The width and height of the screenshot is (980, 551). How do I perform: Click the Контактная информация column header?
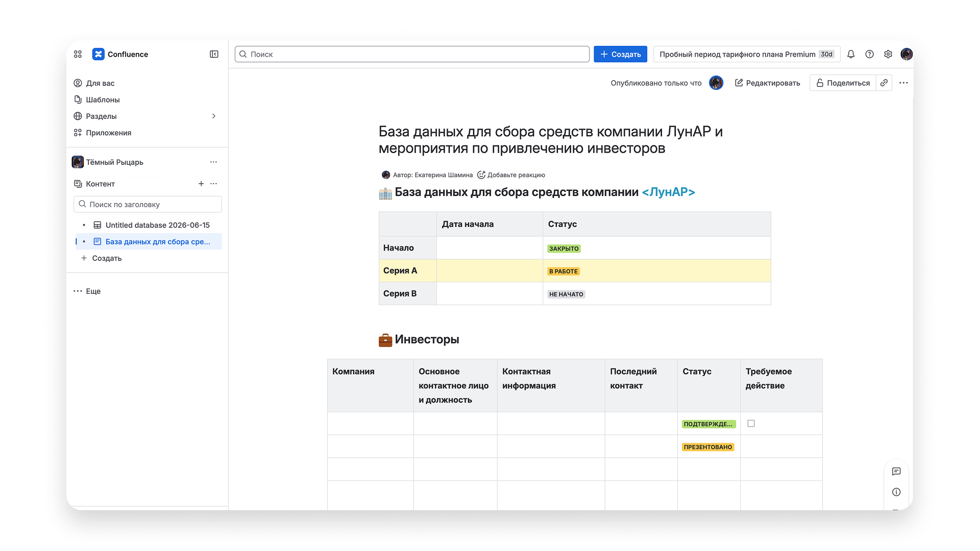pyautogui.click(x=551, y=386)
